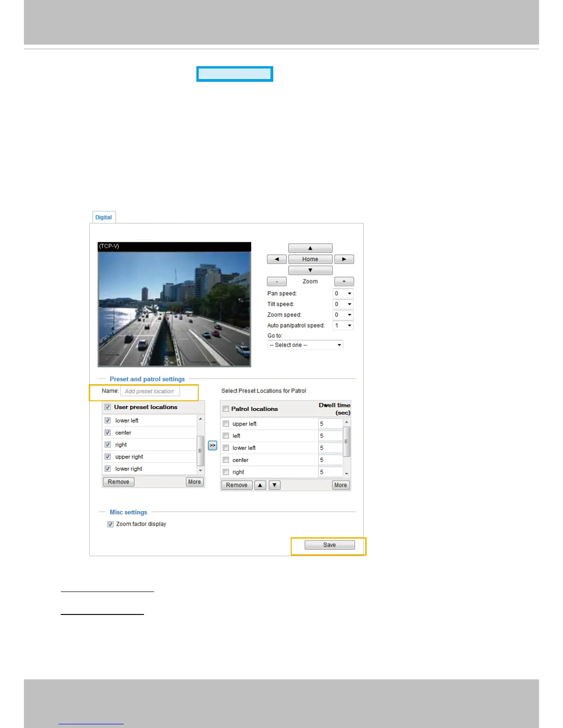Viewport: 563px width, 728px height.
Task: Expand the Go to preset dropdown
Action: click(305, 345)
